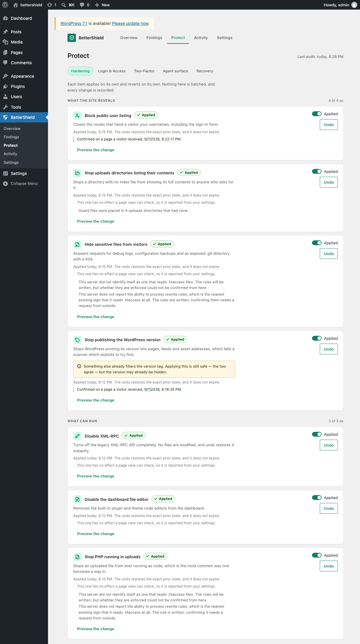The image size is (360, 644).
Task: Expand Preview the change for uploads directories listing
Action: tap(96, 221)
